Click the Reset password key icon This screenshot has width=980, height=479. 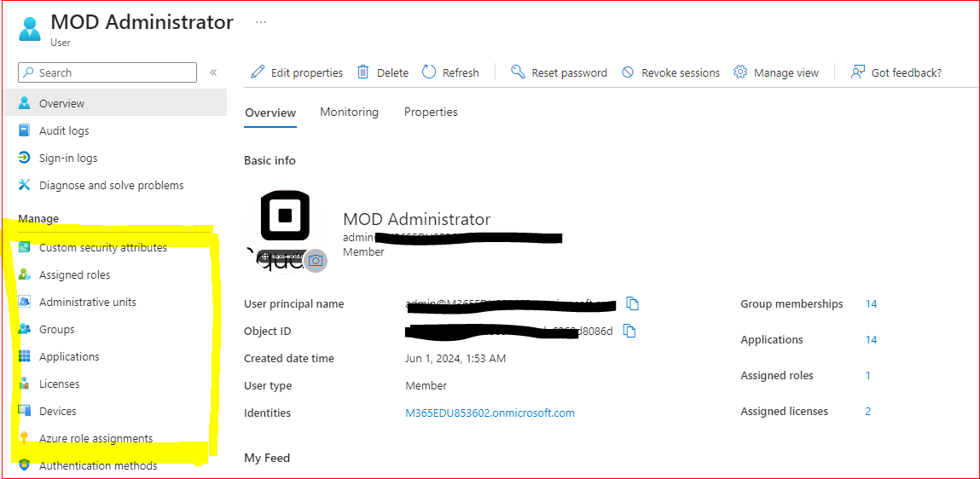pos(518,72)
